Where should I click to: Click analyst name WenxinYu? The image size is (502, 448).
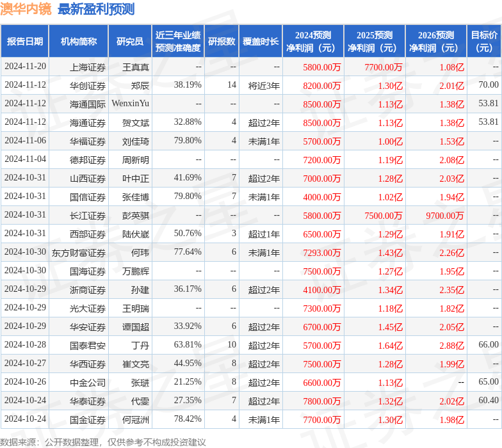click(131, 104)
